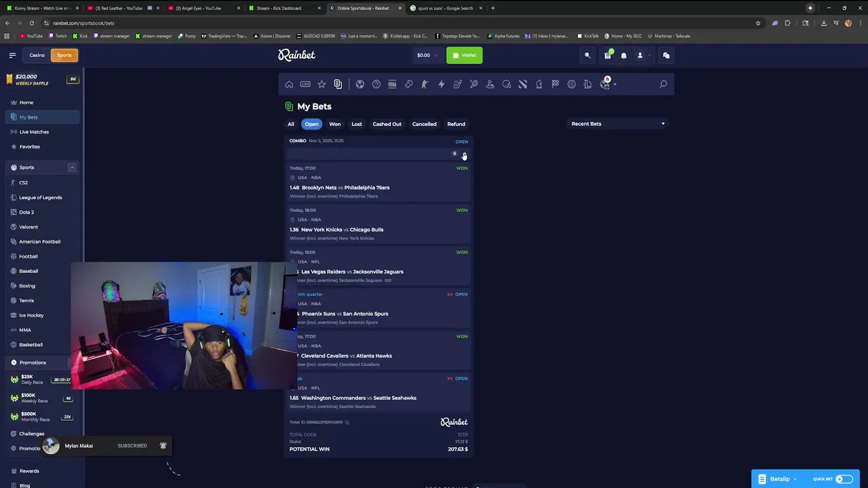Open Dota 2 in sidebar
This screenshot has height=488, width=868.
pos(42,212)
